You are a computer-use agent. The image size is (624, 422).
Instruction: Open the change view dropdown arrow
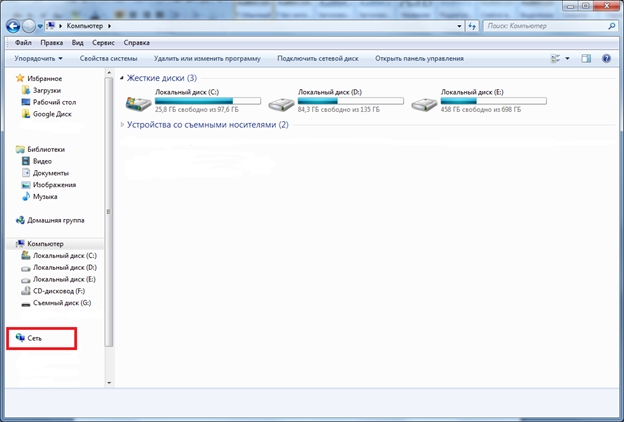568,59
